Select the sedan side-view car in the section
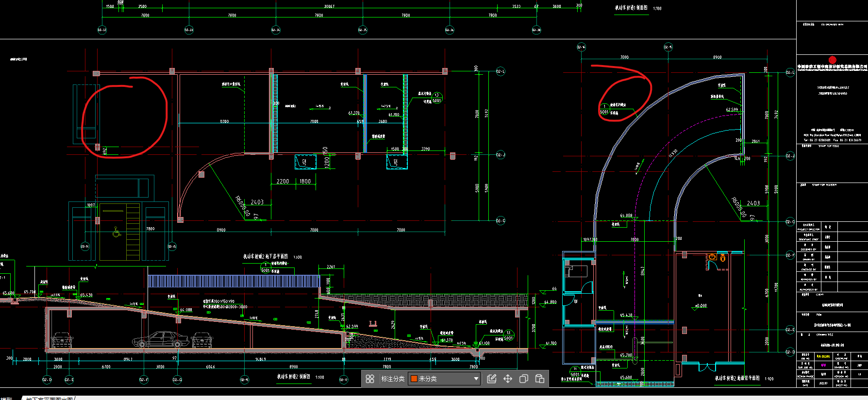This screenshot has width=868, height=400. (x=161, y=339)
